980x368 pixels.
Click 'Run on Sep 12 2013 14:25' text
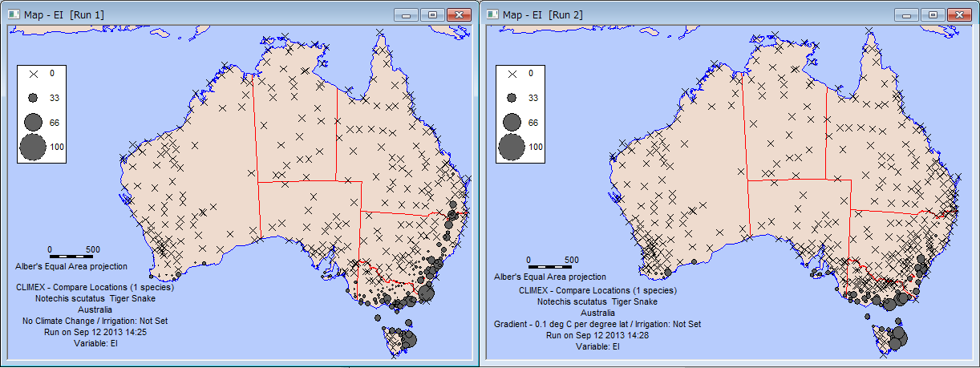pyautogui.click(x=95, y=332)
